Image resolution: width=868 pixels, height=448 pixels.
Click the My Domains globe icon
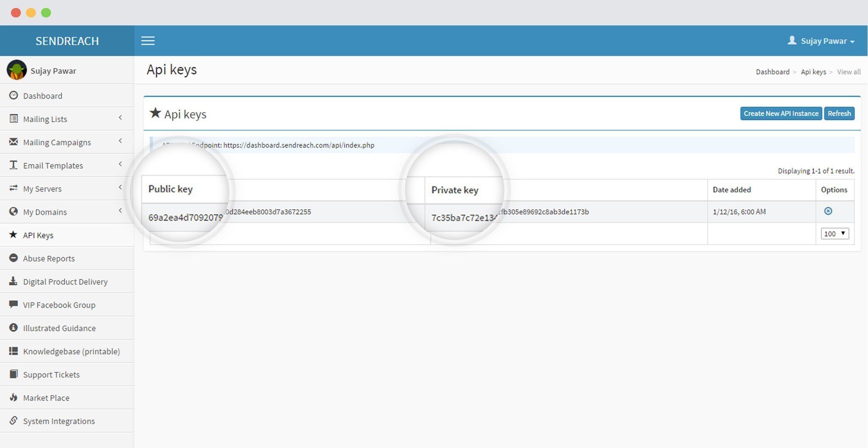(14, 211)
